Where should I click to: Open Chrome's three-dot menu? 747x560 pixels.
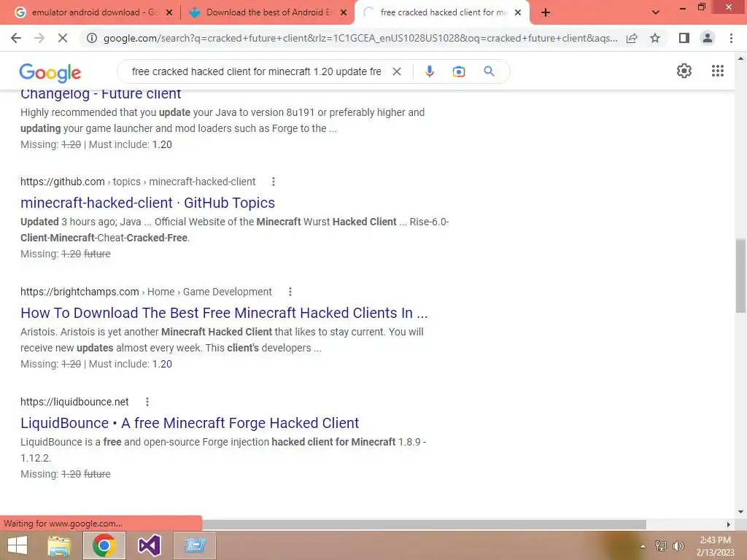click(731, 38)
